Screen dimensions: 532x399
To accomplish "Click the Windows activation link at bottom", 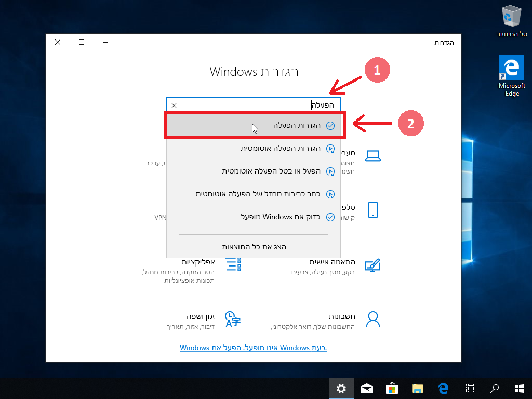I will point(253,348).
